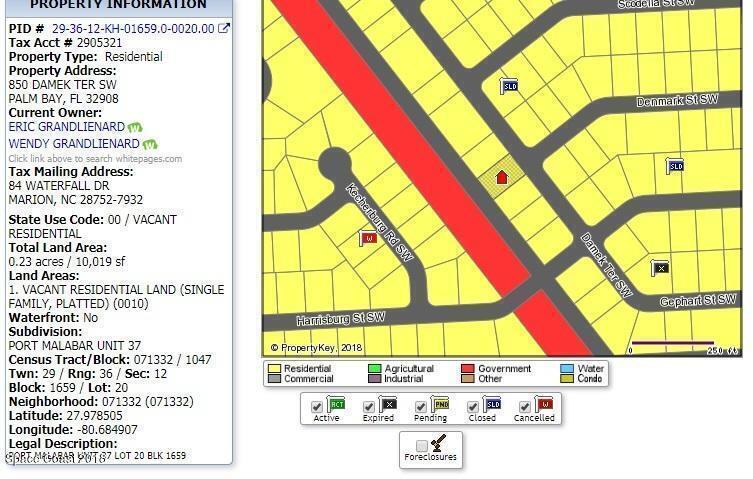Select the sold flag below Scodella St SW
This screenshot has width=753, height=479.
(509, 86)
